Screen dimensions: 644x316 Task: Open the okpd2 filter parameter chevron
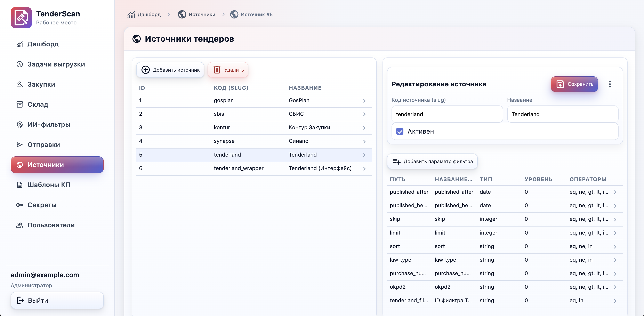(x=615, y=287)
